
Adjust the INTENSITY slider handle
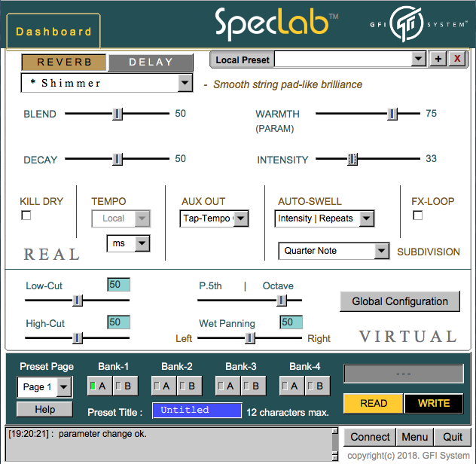(352, 159)
